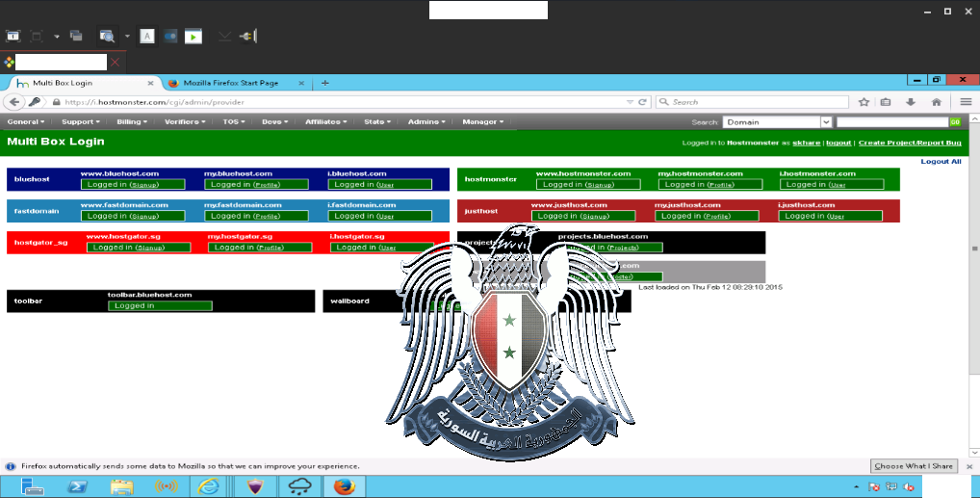
Task: Bookmark this page with the star icon
Action: [x=864, y=102]
